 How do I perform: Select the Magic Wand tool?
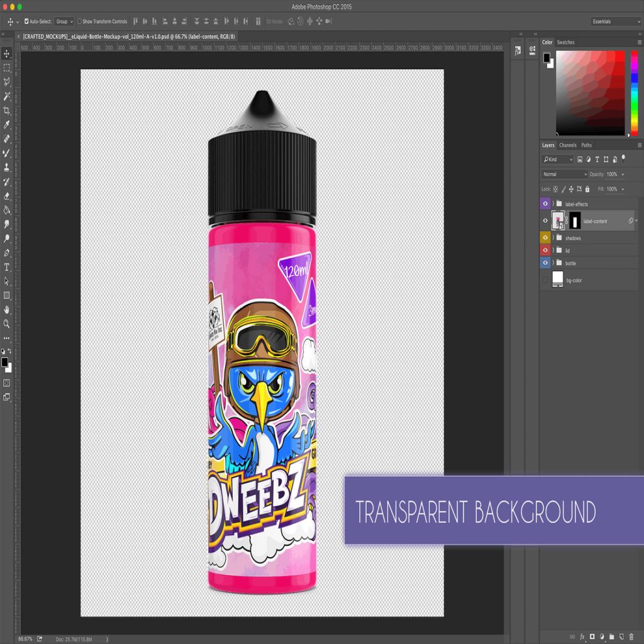tap(7, 96)
